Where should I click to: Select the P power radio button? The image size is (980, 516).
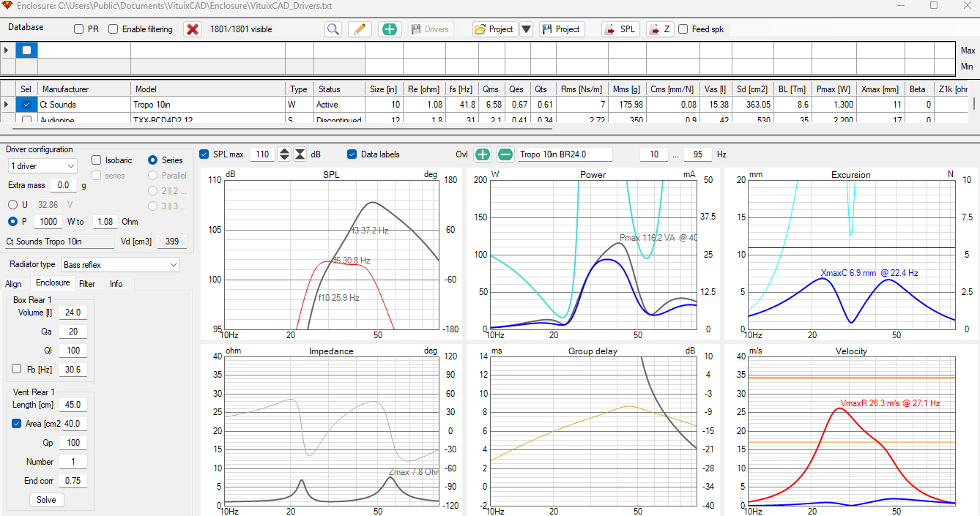point(13,221)
